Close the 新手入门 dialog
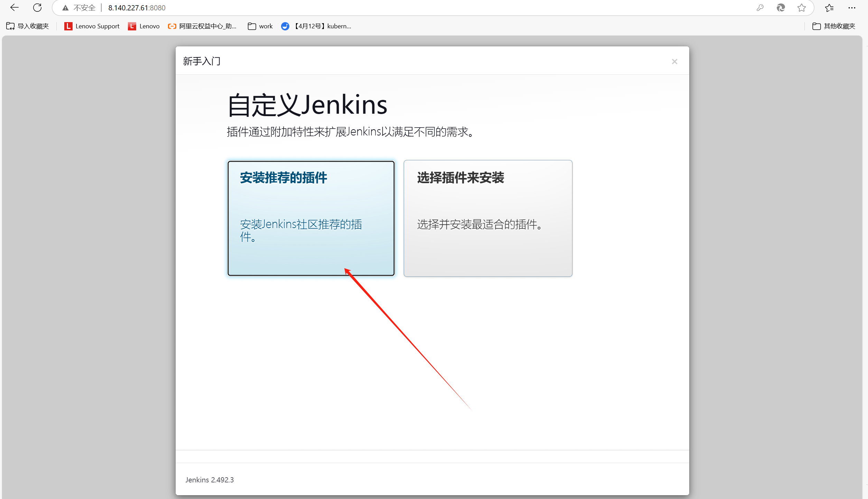The width and height of the screenshot is (868, 499). pos(674,62)
